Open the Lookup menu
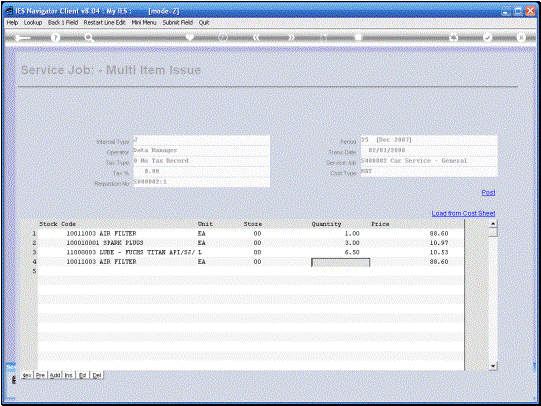 tap(33, 22)
